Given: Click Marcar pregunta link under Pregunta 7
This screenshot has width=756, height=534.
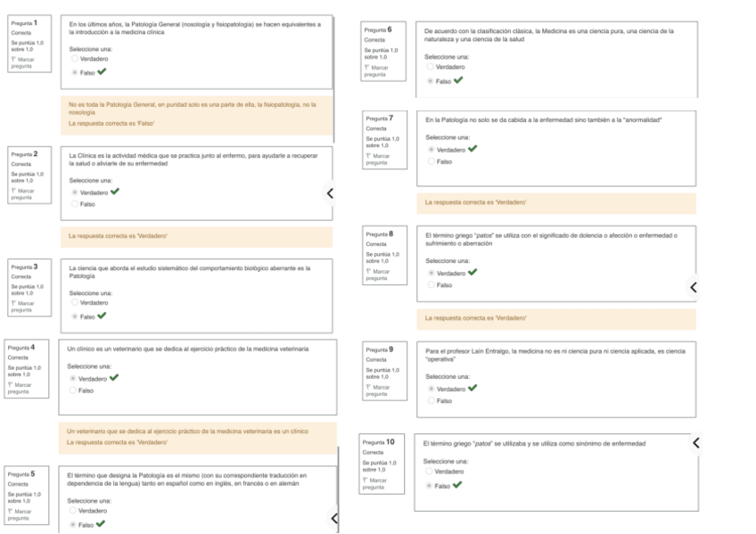Looking at the screenshot, I should pos(377,160).
